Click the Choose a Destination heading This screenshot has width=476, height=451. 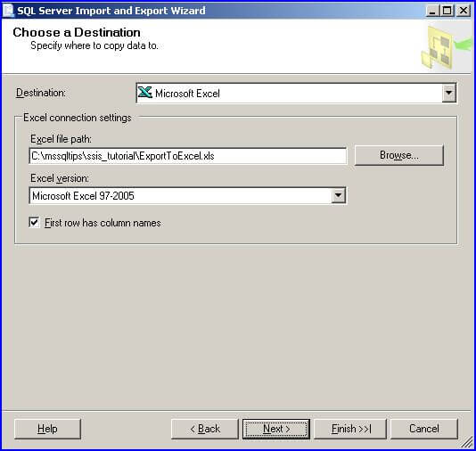point(77,32)
